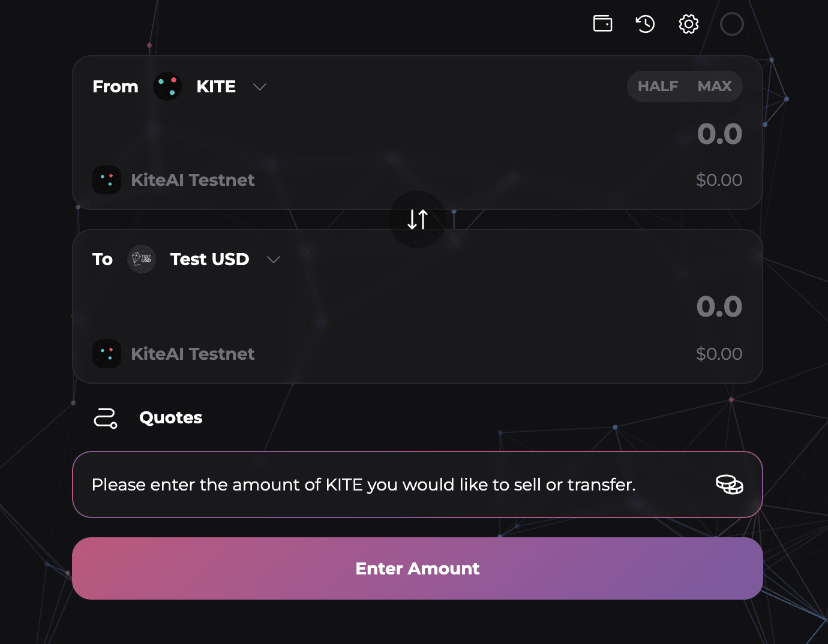This screenshot has height=644, width=828.
Task: Click the From KiteAI Testnet network icon
Action: tap(107, 180)
